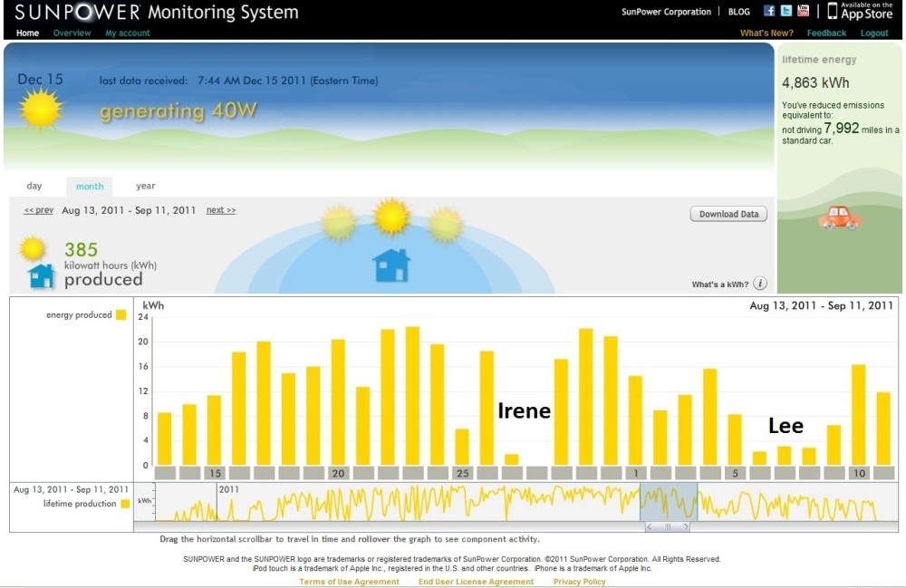Open the BLOG link
The height and width of the screenshot is (588, 906).
coord(739,12)
